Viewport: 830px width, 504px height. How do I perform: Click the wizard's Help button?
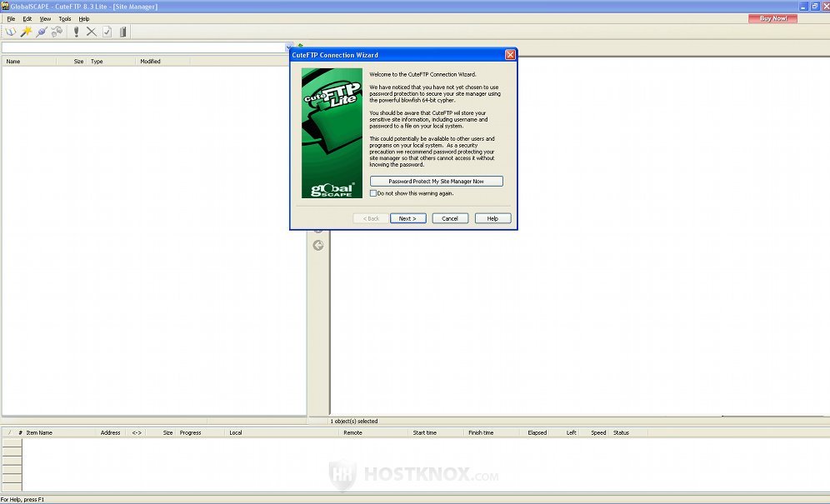[x=492, y=218]
